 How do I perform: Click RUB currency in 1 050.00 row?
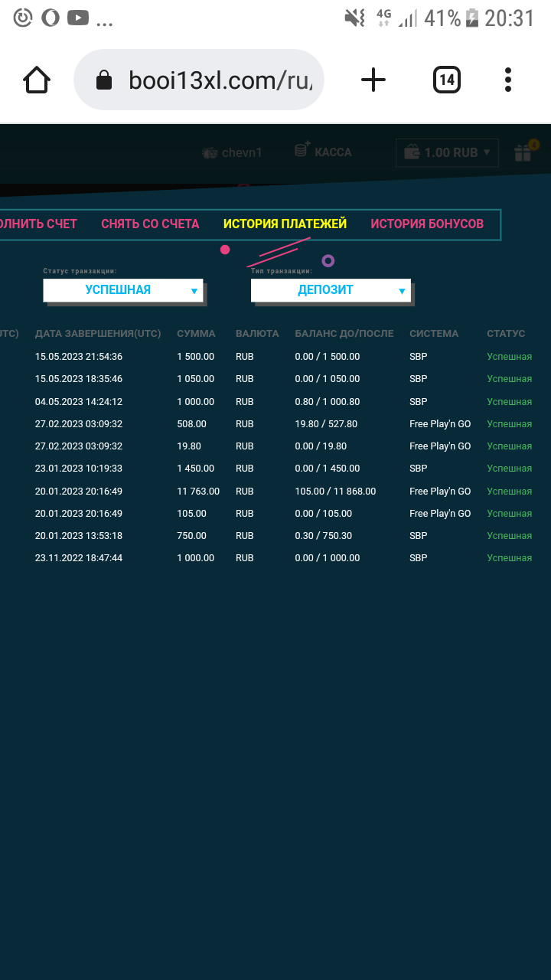pyautogui.click(x=245, y=379)
